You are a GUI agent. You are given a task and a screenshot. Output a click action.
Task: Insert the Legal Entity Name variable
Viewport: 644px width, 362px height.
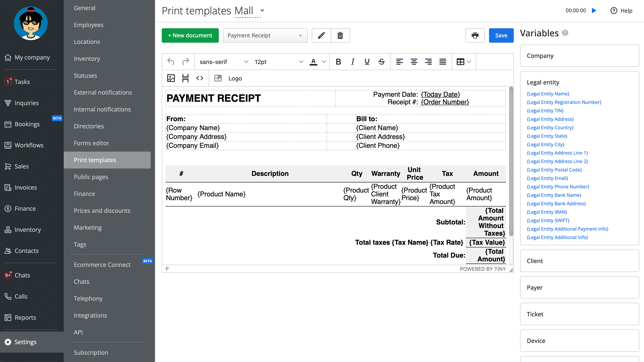(548, 94)
